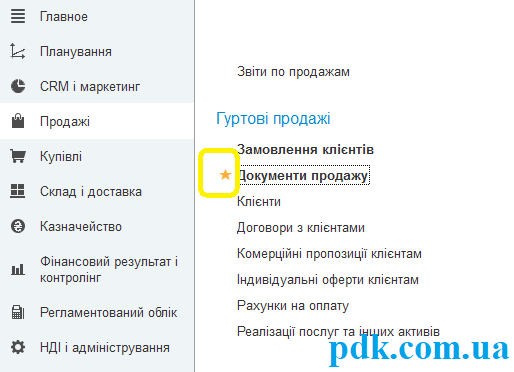Open НДІ і адміністрування section
The image size is (514, 372).
click(x=105, y=347)
